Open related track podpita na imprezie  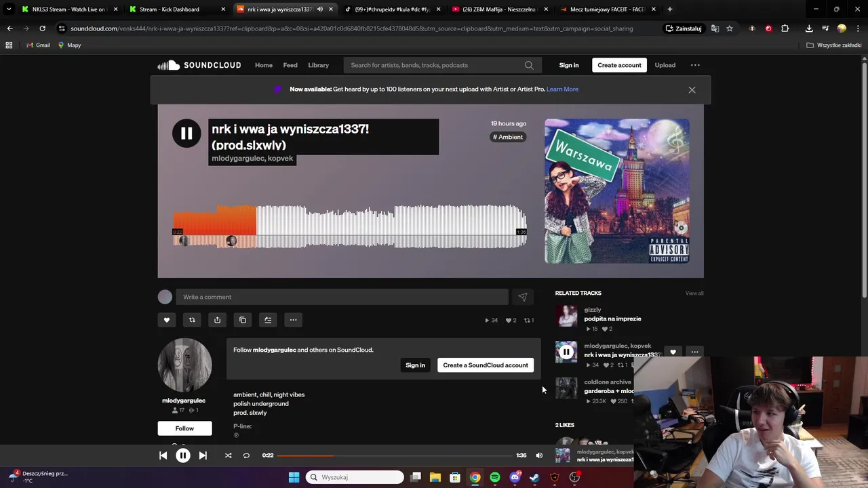(x=612, y=319)
